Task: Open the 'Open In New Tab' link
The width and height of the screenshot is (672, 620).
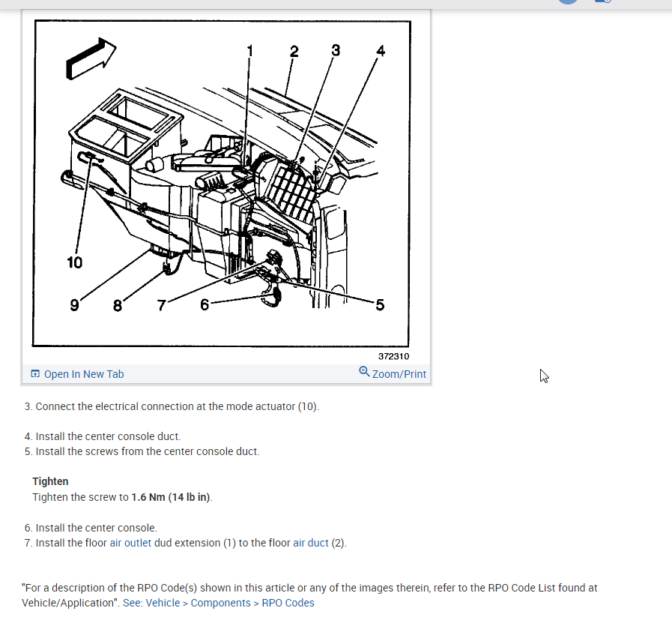Action: pos(84,374)
